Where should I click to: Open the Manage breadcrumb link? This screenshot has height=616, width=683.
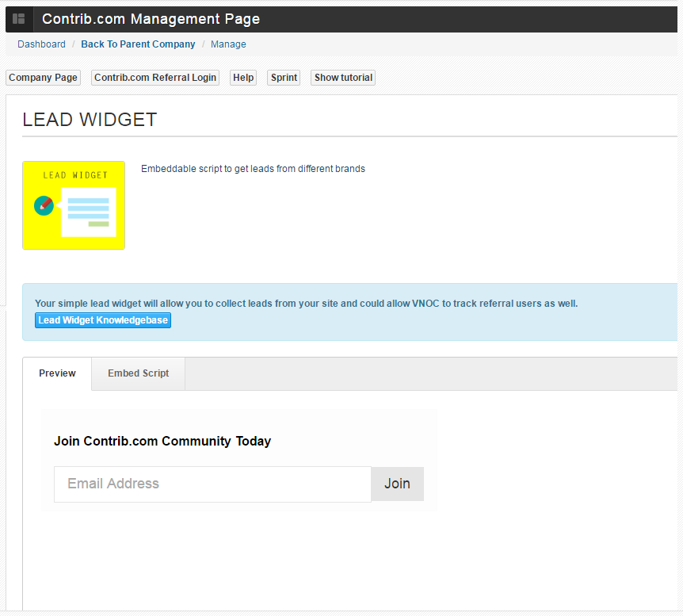pos(228,44)
